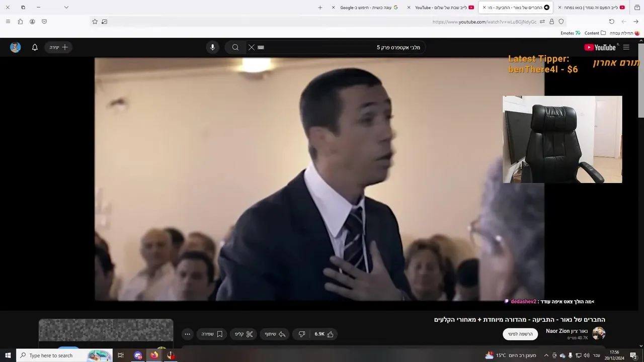Open the network tray icon

[579, 355]
